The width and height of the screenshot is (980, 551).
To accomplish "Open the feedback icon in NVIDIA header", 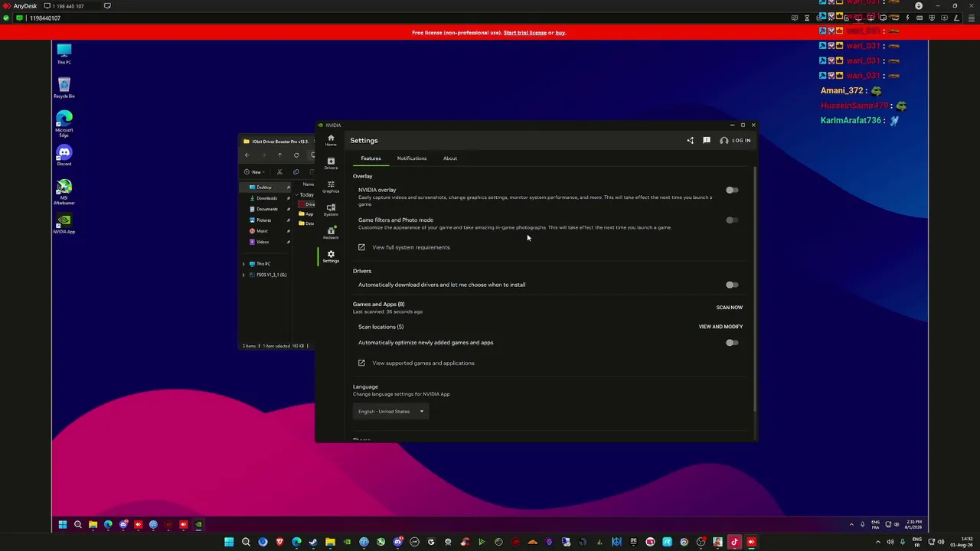I will [x=707, y=141].
